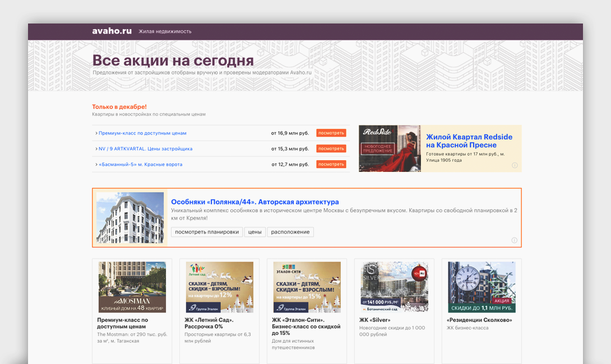Open Особняки «Полянка/44» headline link
This screenshot has height=364, width=611.
click(255, 202)
